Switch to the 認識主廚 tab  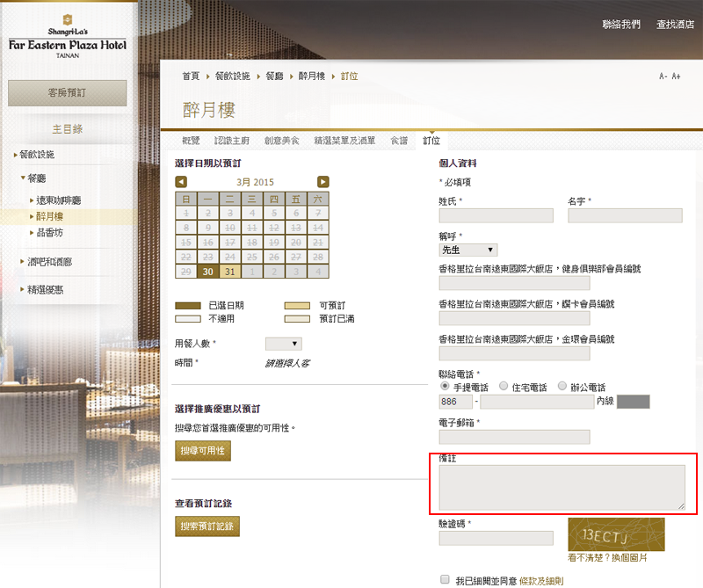[x=232, y=141]
